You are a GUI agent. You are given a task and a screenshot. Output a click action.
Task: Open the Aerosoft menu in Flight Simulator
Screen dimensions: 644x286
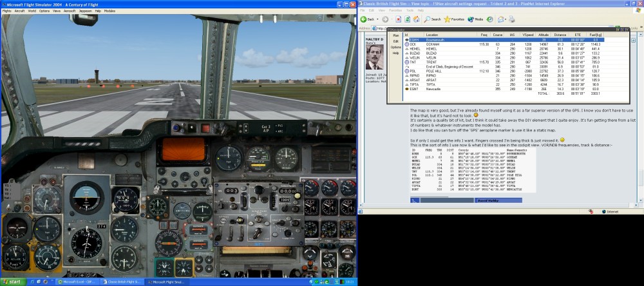(70, 11)
